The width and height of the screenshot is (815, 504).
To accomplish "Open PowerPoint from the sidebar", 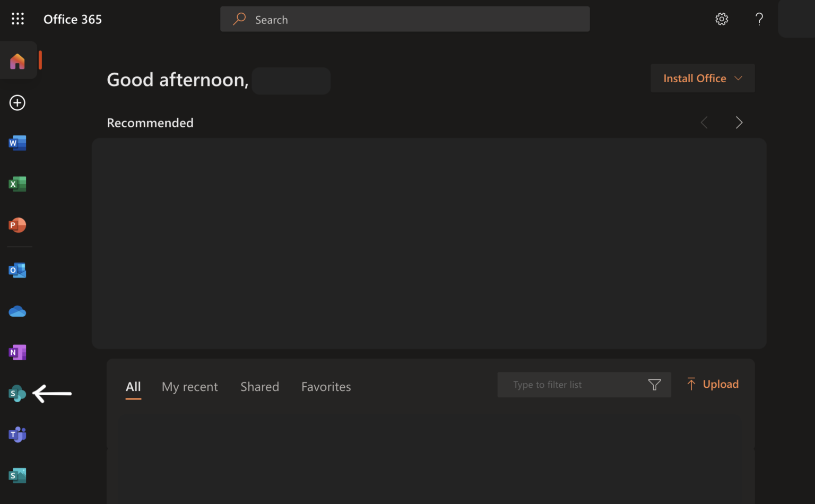I will coord(18,225).
